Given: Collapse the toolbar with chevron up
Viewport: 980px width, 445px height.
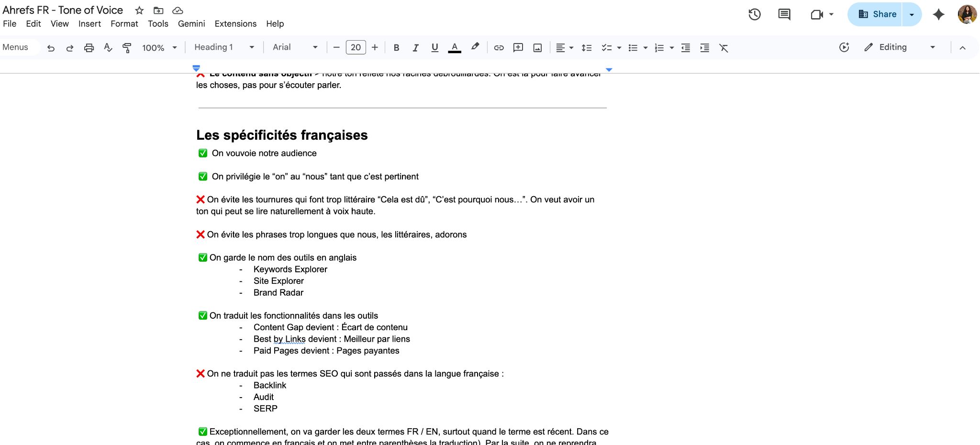Looking at the screenshot, I should (x=963, y=48).
